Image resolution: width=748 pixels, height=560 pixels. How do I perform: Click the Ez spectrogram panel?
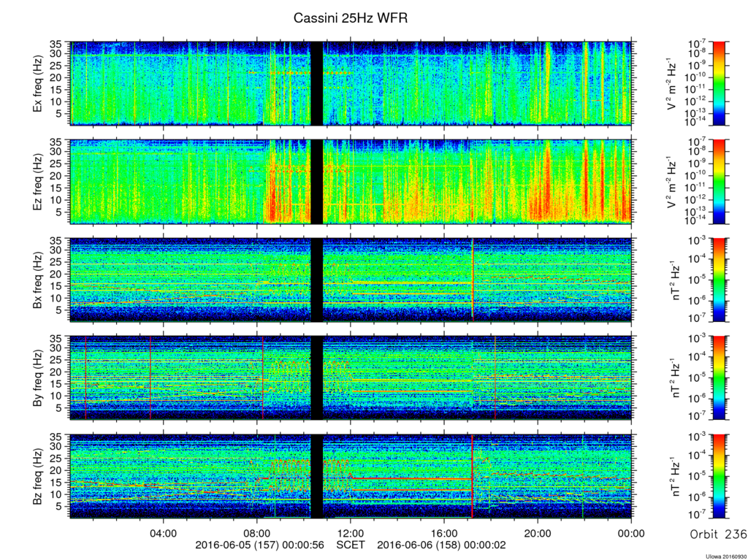(x=351, y=182)
